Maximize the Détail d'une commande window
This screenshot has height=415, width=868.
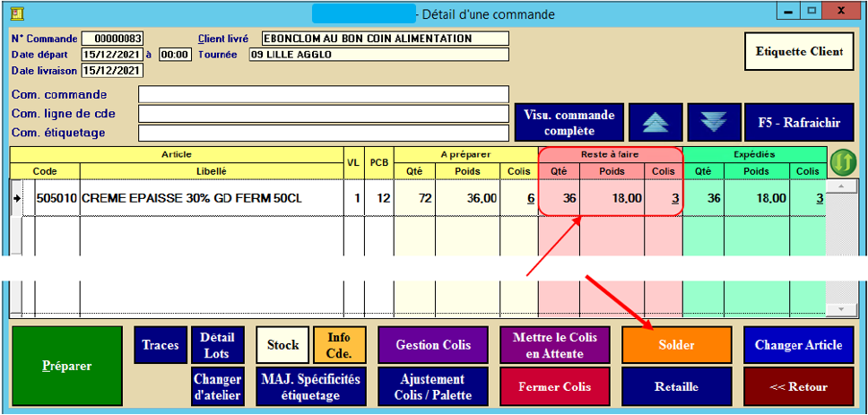tap(812, 12)
